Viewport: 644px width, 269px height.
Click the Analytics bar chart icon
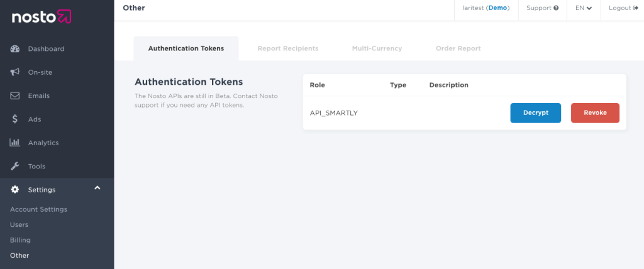coord(15,143)
